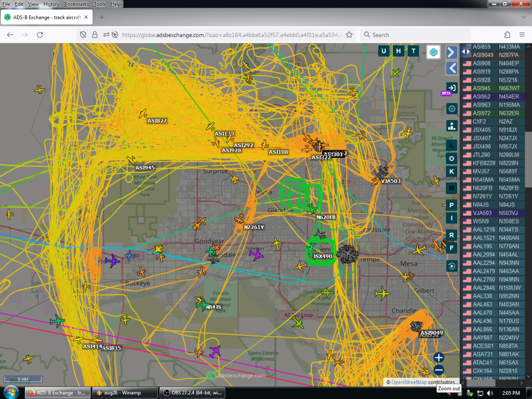This screenshot has width=532, height=399.
Task: Toggle the L map option
Action: [x=451, y=145]
